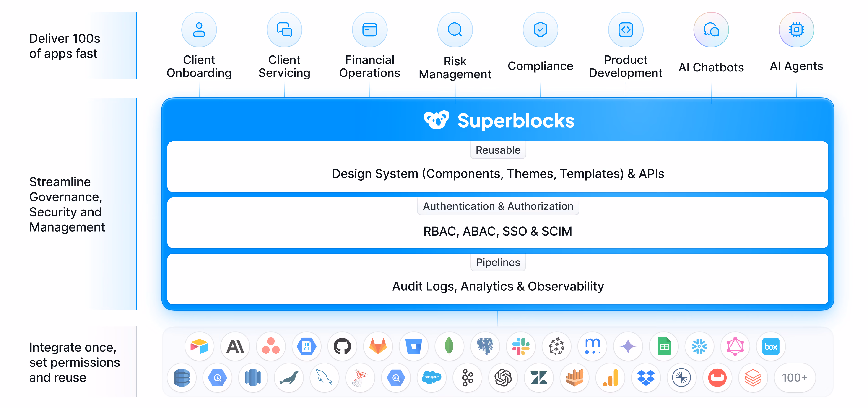Click the AI Agents chip icon
This screenshot has width=868, height=408.
[797, 30]
